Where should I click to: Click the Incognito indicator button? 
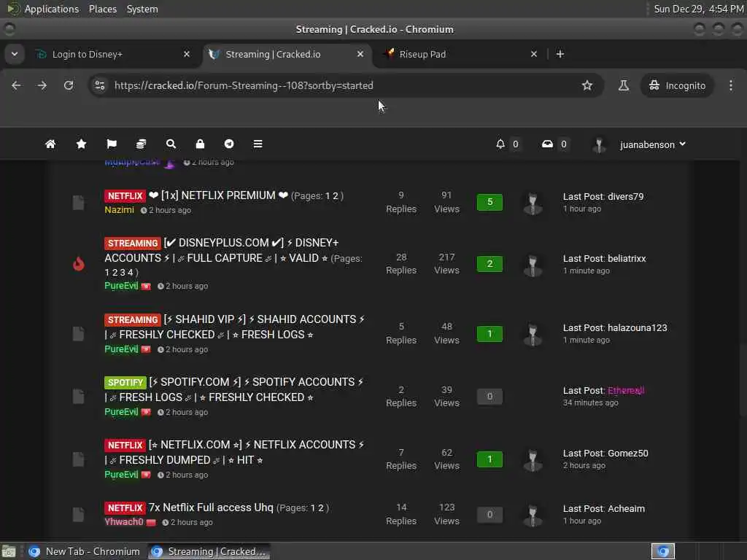tap(677, 85)
